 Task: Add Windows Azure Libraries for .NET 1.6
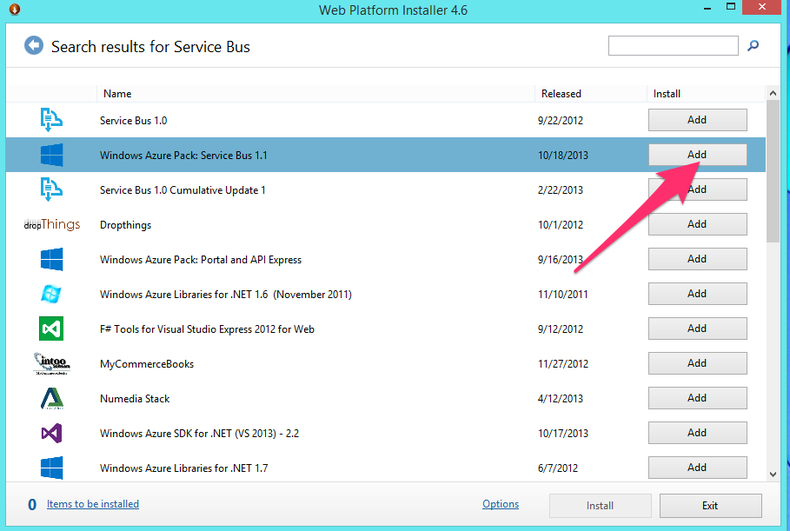(697, 294)
